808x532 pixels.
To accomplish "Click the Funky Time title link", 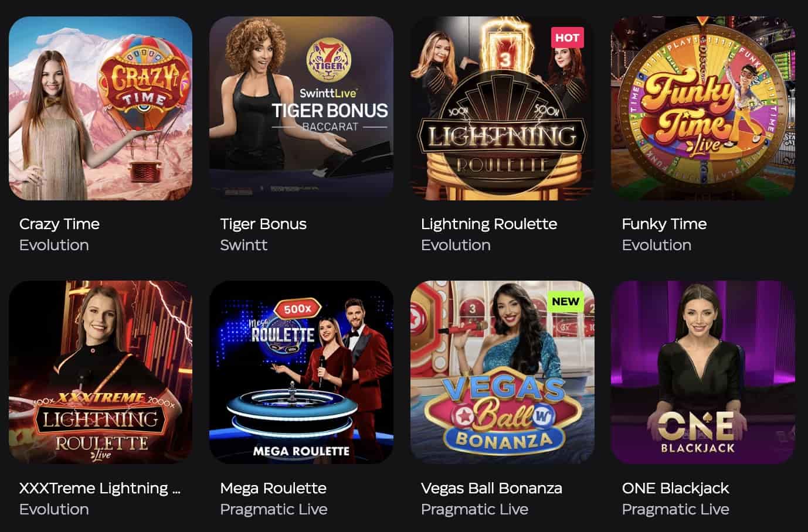I will pos(664,224).
